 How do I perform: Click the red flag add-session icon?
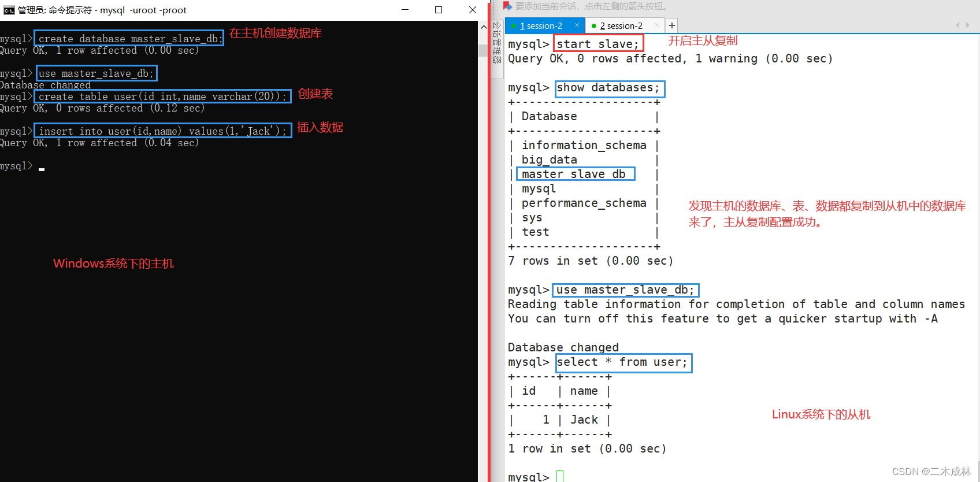507,6
